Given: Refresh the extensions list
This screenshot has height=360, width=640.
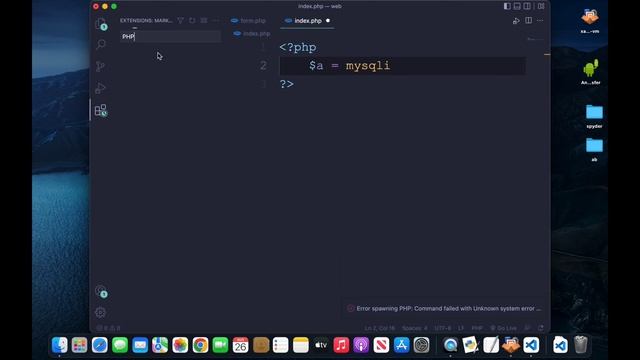Looking at the screenshot, I should coord(192,20).
